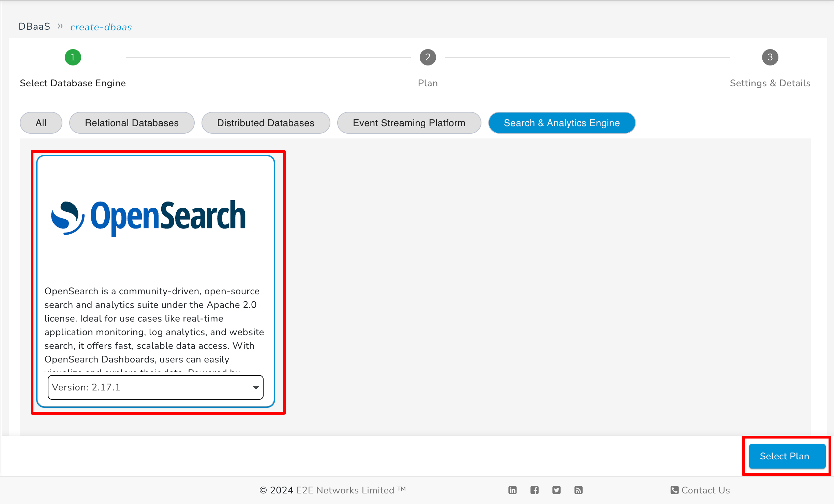The width and height of the screenshot is (834, 504).
Task: Click the phone icon beside Contact Us
Action: 674,490
